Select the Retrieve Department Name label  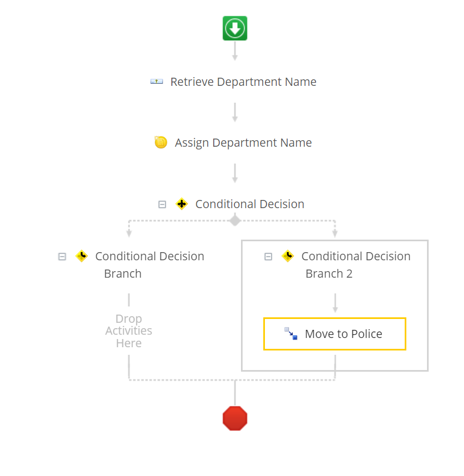tap(243, 82)
